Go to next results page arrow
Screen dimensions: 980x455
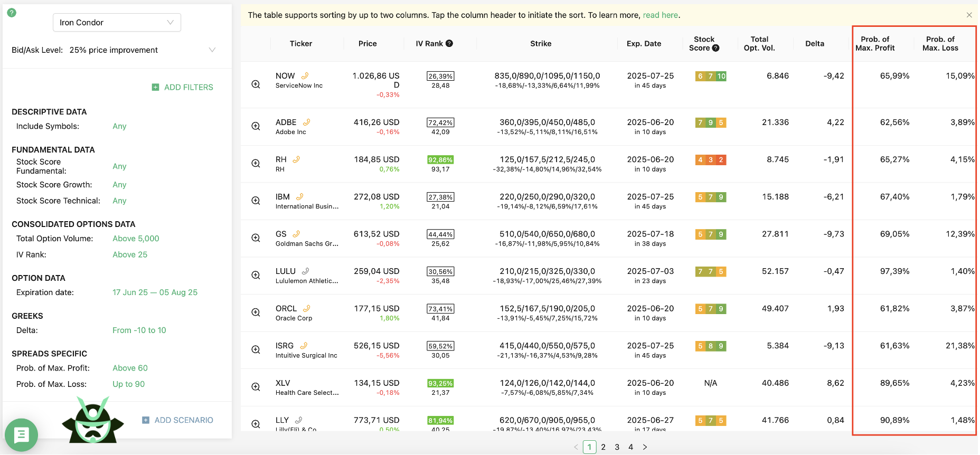(x=645, y=447)
